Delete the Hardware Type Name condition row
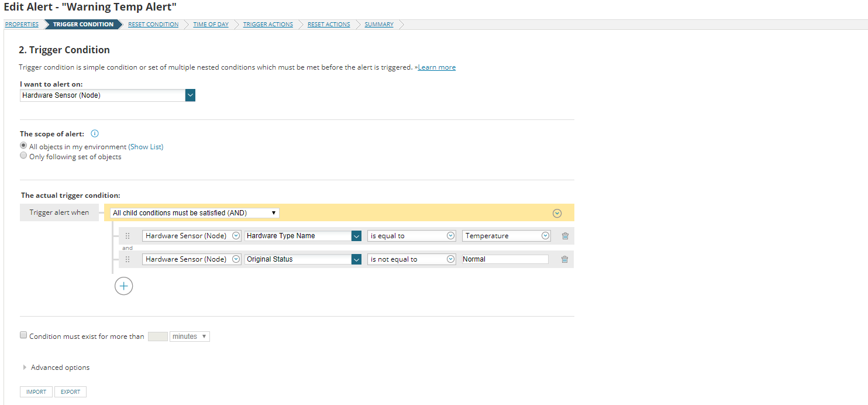868x405 pixels. point(565,236)
